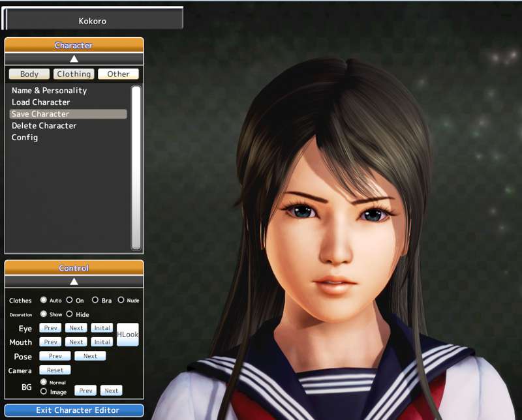Screen dimensions: 522x420
Task: Select Decoration Show option
Action: pos(43,314)
